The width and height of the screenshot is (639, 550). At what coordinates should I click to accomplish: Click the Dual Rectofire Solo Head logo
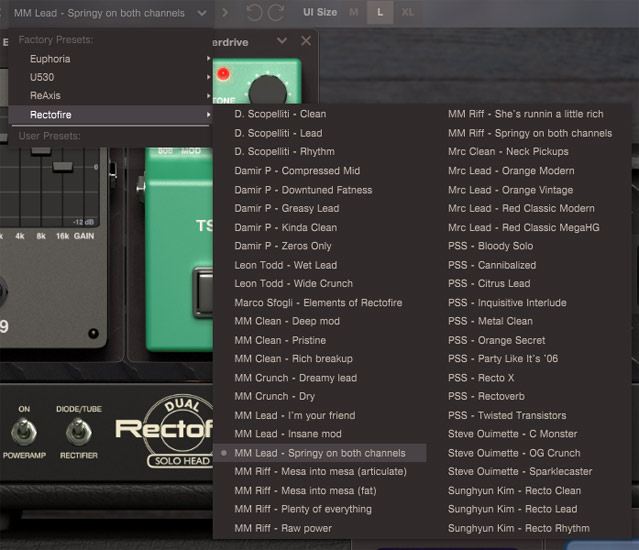point(165,431)
